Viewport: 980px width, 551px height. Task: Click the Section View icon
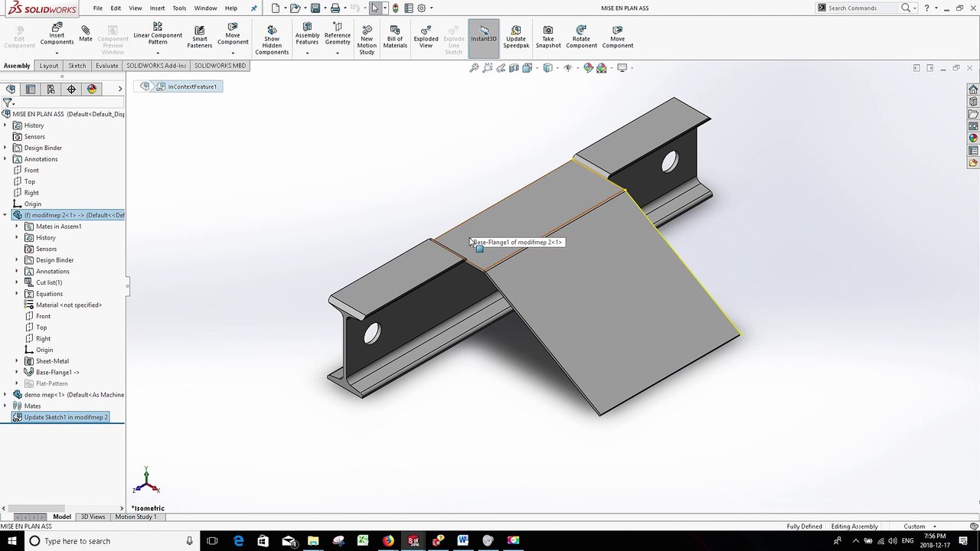tap(514, 68)
